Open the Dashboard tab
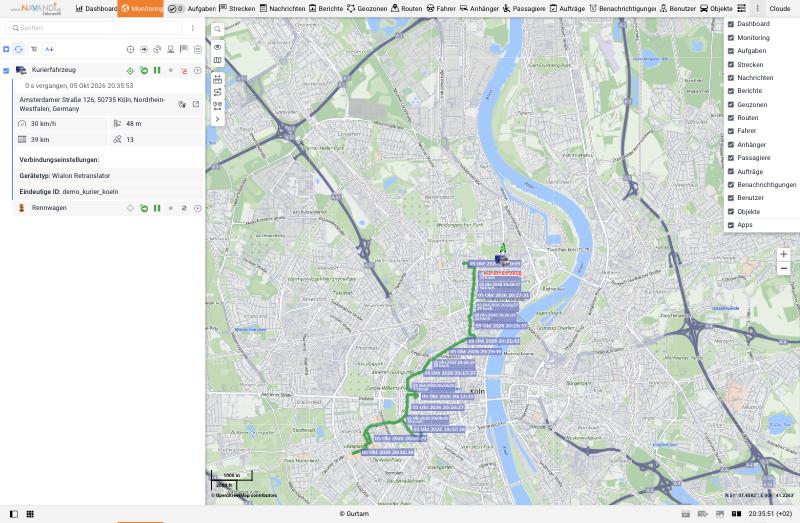 pyautogui.click(x=96, y=9)
